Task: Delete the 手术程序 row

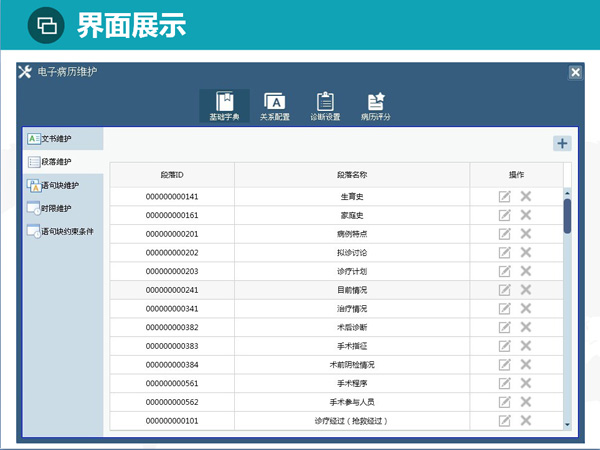Action: [x=526, y=383]
